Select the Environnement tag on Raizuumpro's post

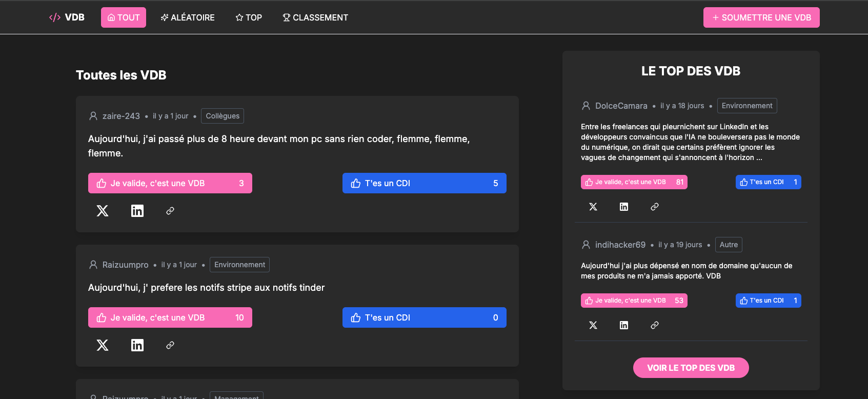click(240, 265)
